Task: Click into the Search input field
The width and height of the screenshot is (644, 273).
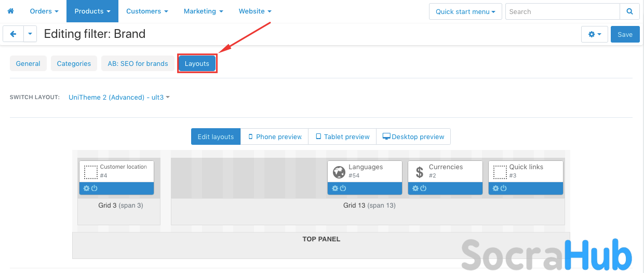Action: pyautogui.click(x=562, y=11)
